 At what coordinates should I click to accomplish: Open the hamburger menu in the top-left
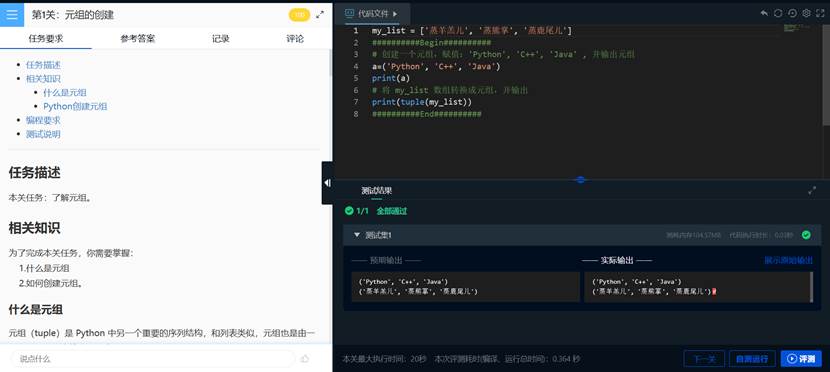coord(12,15)
